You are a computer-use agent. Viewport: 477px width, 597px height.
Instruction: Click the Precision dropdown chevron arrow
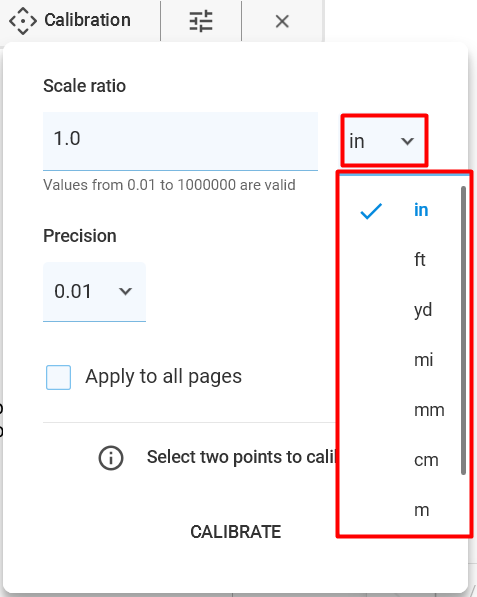(x=125, y=292)
